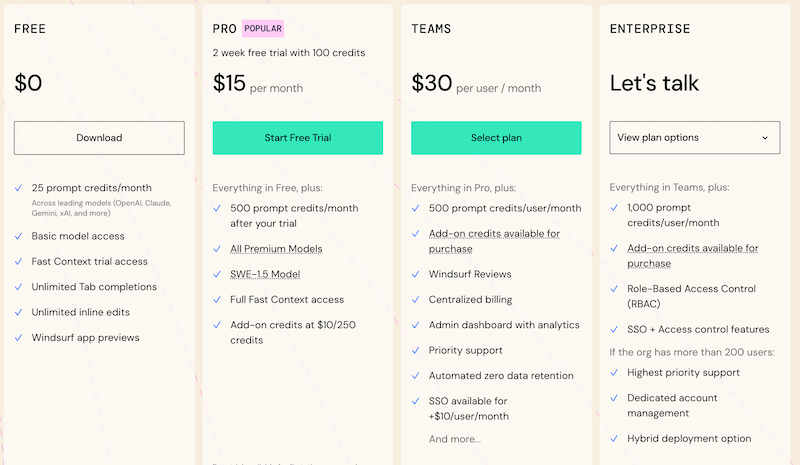This screenshot has width=800, height=465.
Task: Click checkmark beside Full Fast Context access
Action: 218,299
